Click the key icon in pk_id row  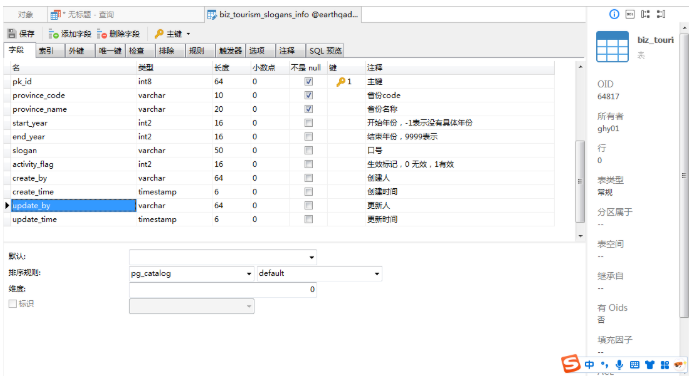(340, 82)
